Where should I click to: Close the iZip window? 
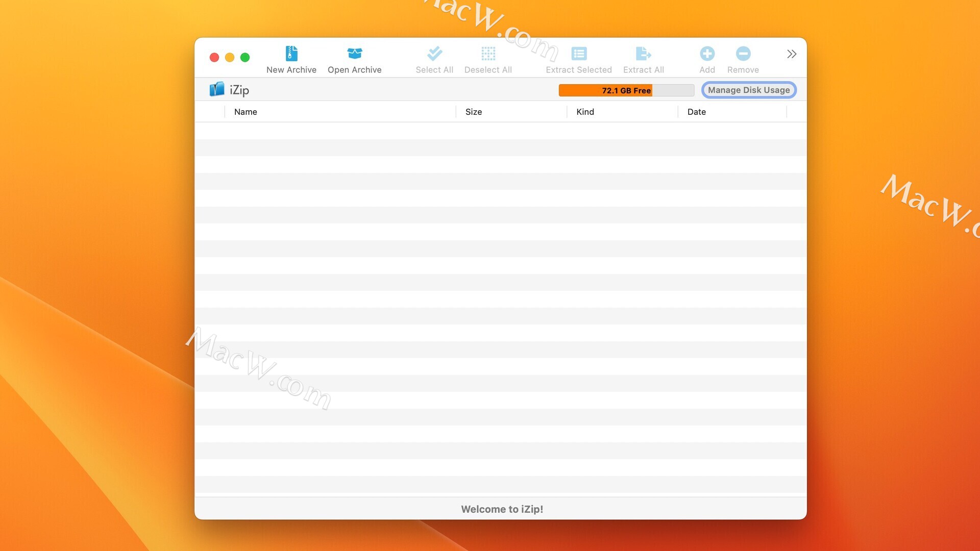214,58
